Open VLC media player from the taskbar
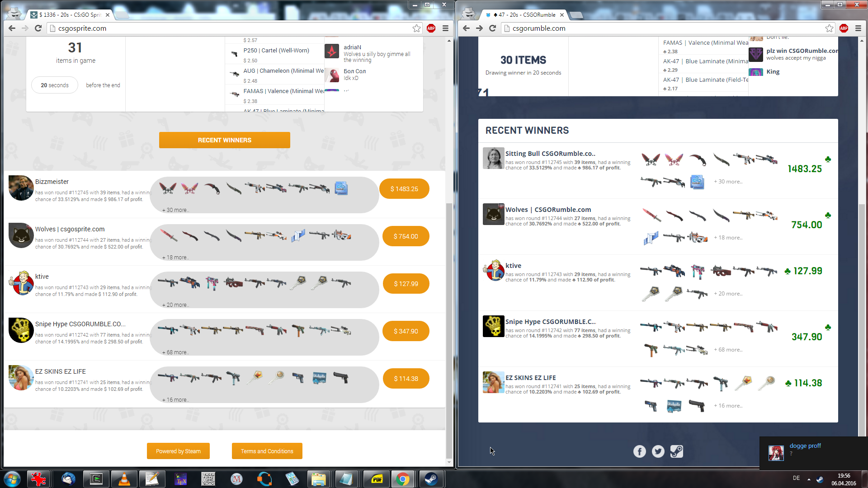 [124, 479]
